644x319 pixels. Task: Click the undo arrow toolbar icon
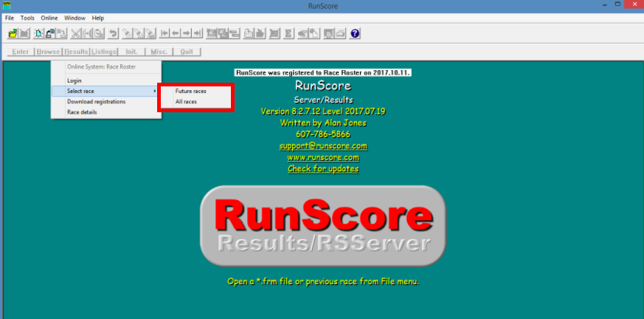(x=113, y=33)
